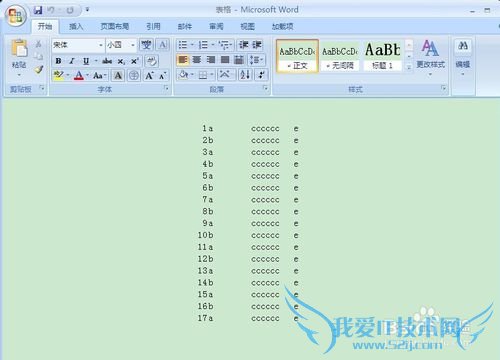Undo the last action

(51, 10)
